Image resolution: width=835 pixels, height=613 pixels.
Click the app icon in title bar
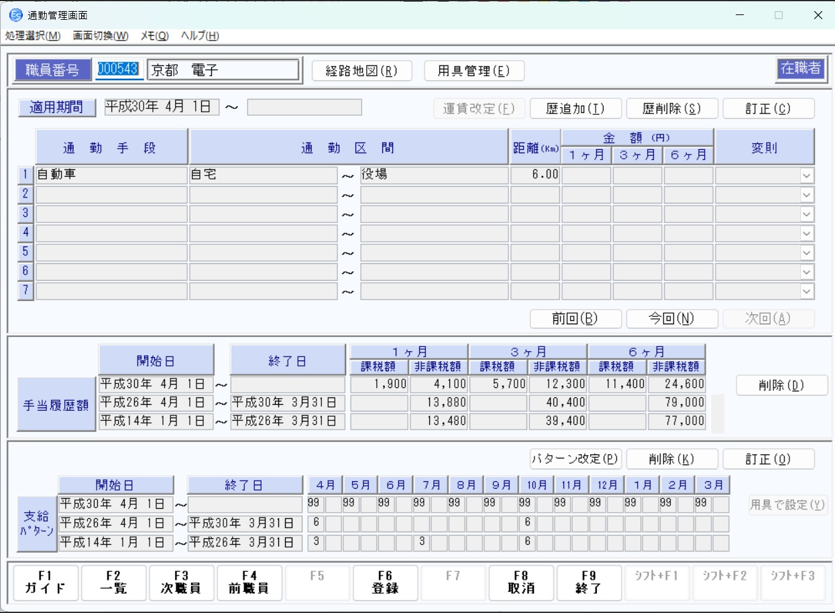click(15, 15)
